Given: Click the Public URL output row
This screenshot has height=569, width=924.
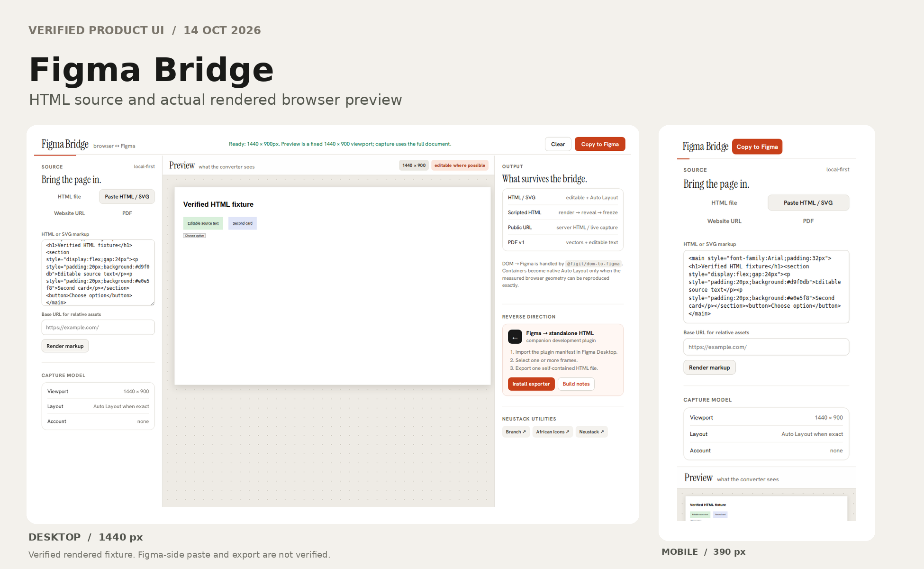Looking at the screenshot, I should (562, 228).
